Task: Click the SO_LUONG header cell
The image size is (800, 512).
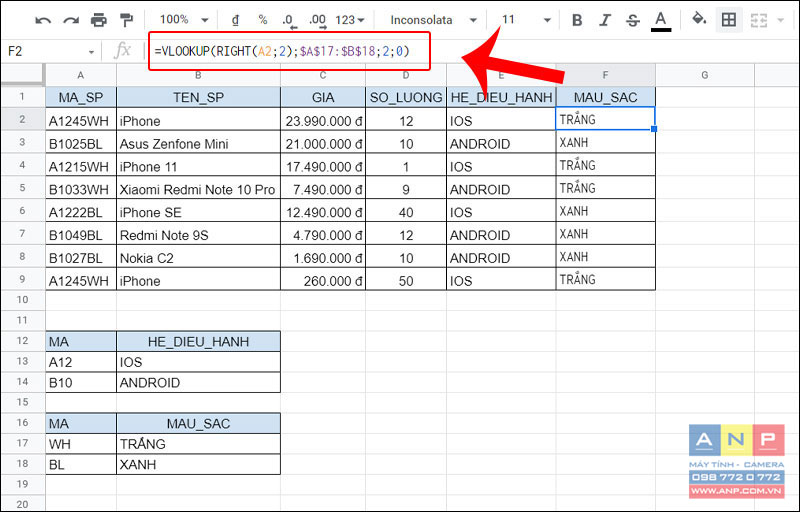Action: [x=406, y=97]
